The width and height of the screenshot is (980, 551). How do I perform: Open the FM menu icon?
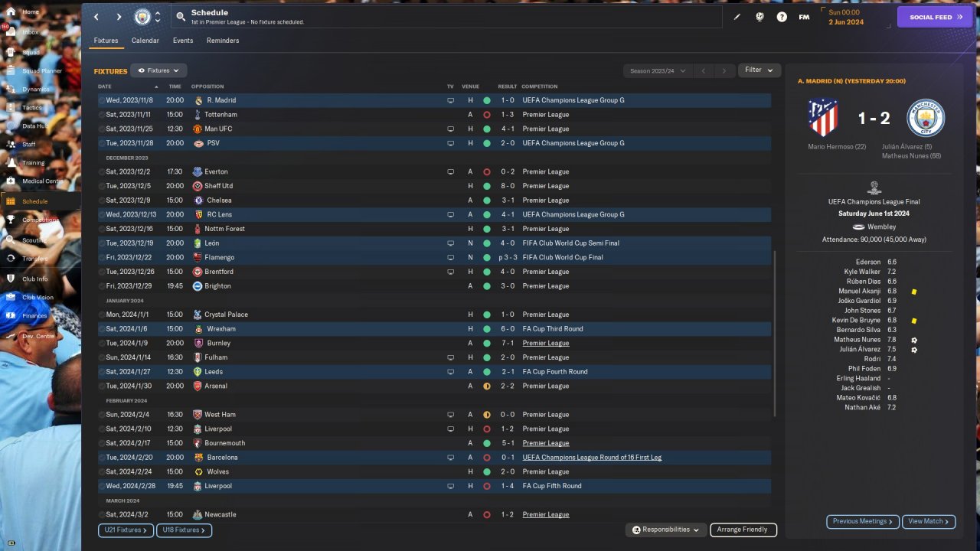tap(804, 17)
